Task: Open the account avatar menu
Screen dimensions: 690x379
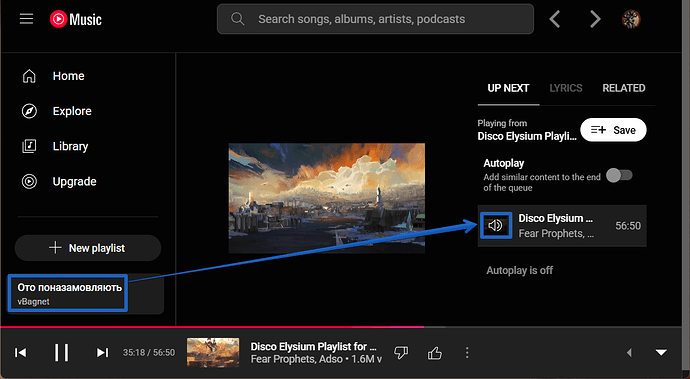Action: [631, 19]
